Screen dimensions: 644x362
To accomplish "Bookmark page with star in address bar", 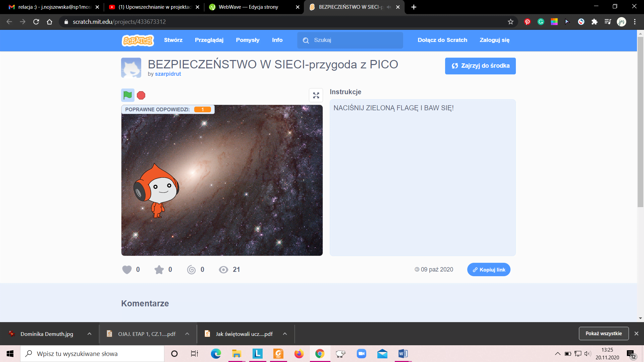I will pyautogui.click(x=511, y=22).
